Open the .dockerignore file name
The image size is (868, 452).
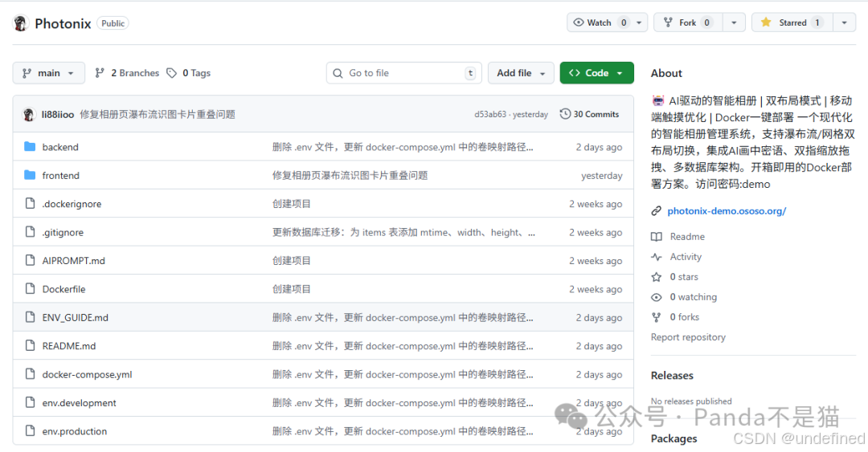pyautogui.click(x=72, y=204)
